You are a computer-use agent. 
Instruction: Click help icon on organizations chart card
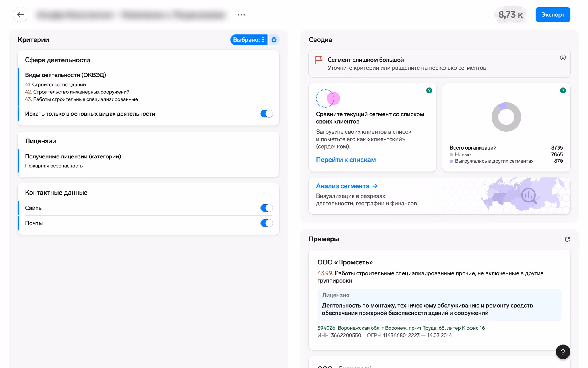click(x=563, y=91)
